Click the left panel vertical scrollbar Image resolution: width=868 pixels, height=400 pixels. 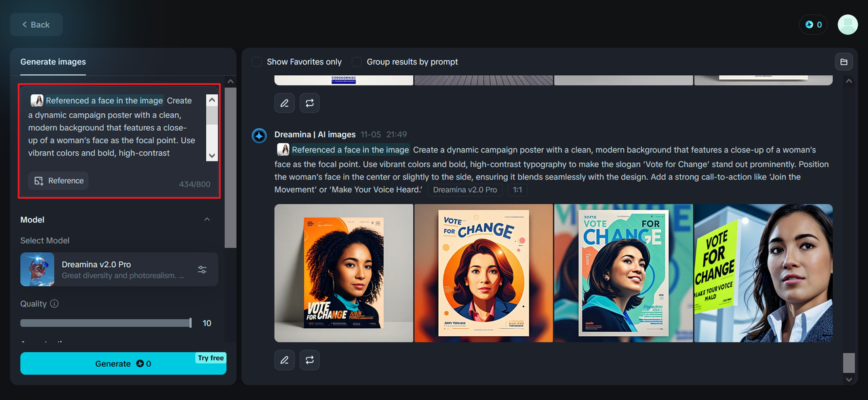tap(231, 167)
